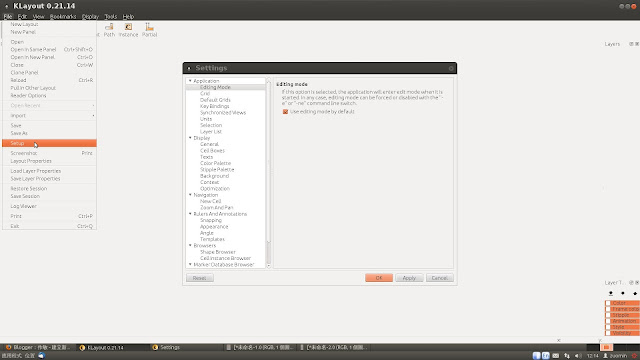The height and width of the screenshot is (360, 640).
Task: Expand the Import submenu
Action: pyautogui.click(x=49, y=116)
